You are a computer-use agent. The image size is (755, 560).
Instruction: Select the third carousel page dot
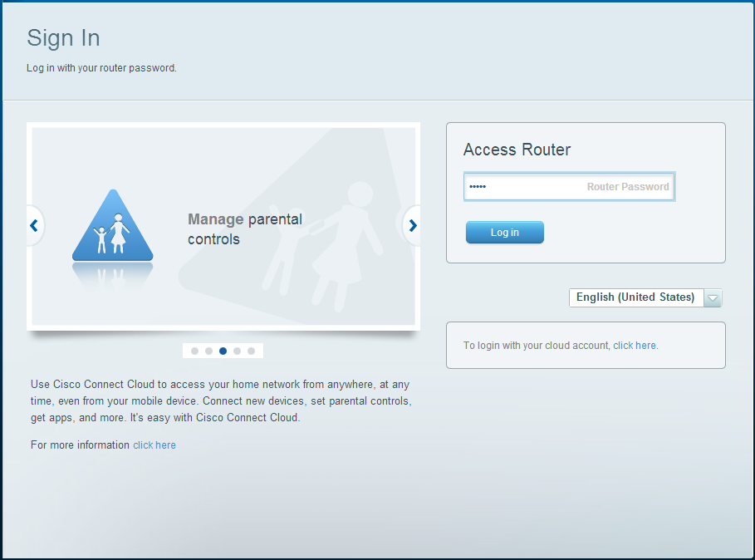click(x=223, y=351)
